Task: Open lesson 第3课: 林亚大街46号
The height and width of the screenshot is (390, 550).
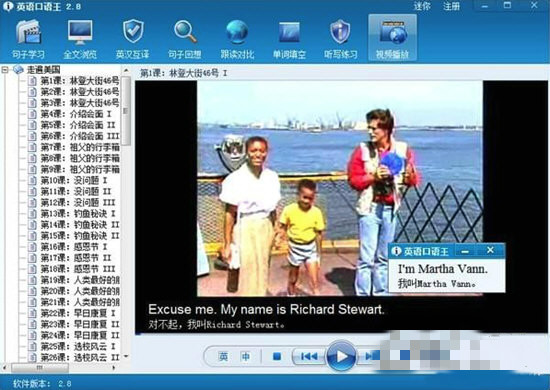Action: tap(80, 103)
